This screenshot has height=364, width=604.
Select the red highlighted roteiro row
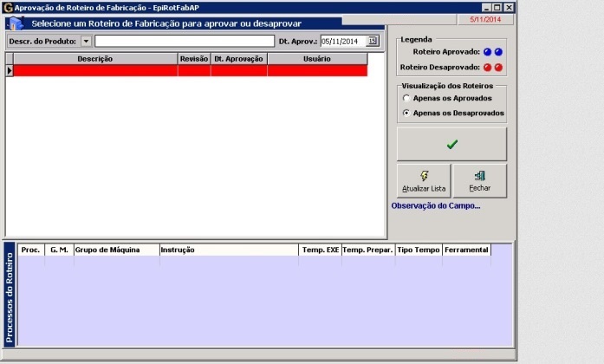[191, 70]
